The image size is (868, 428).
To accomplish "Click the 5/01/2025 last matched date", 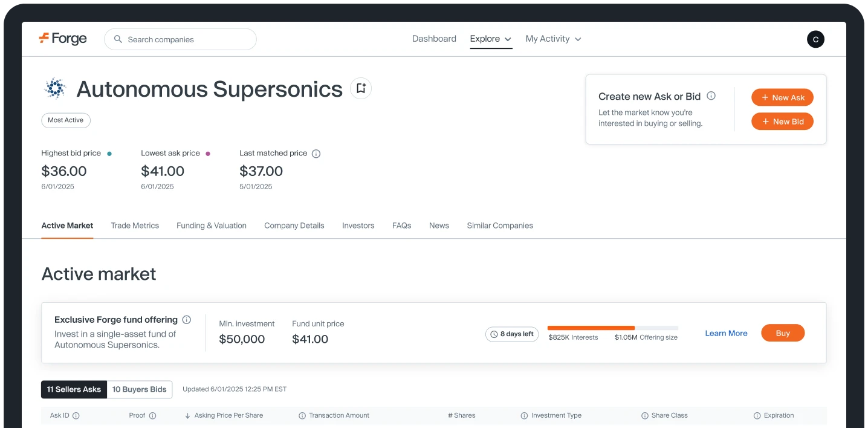I will 256,187.
